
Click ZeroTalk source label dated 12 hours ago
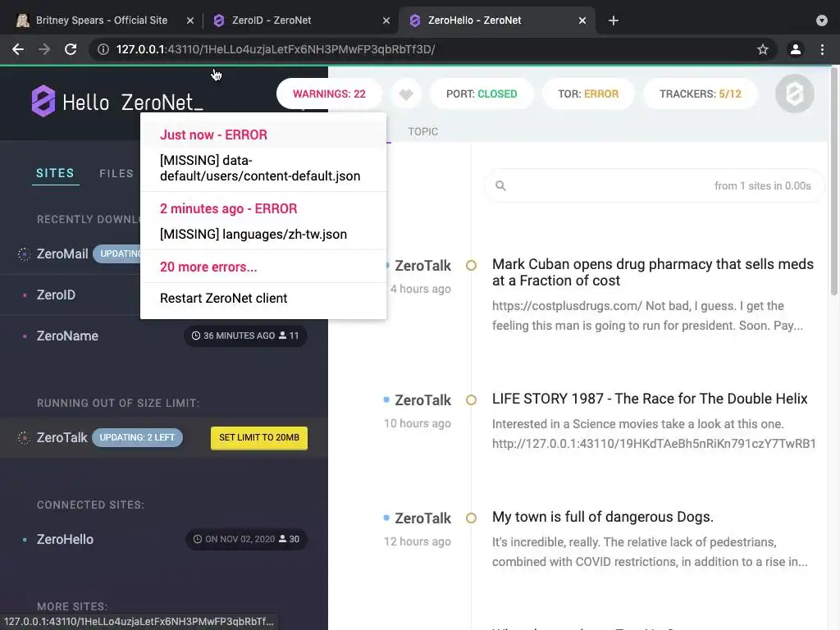pyautogui.click(x=422, y=518)
